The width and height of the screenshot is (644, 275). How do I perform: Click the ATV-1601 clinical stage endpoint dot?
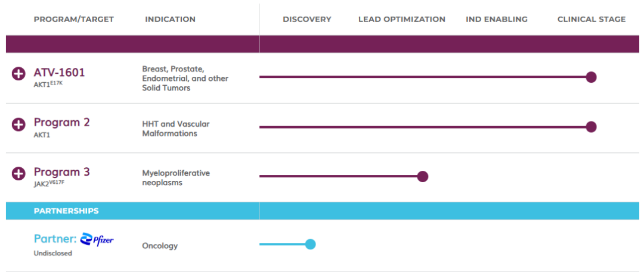point(591,77)
